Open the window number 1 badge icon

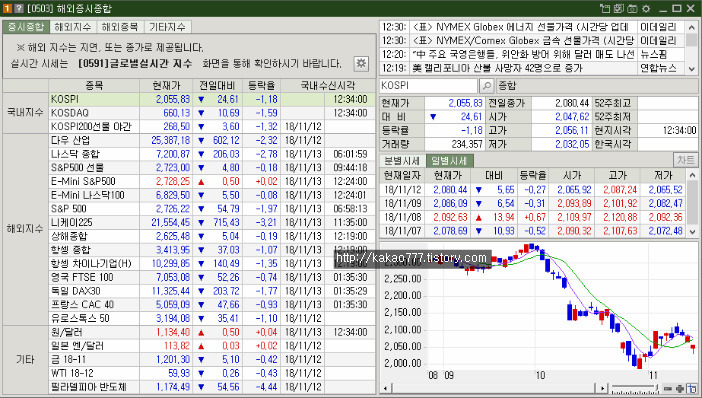(7, 9)
